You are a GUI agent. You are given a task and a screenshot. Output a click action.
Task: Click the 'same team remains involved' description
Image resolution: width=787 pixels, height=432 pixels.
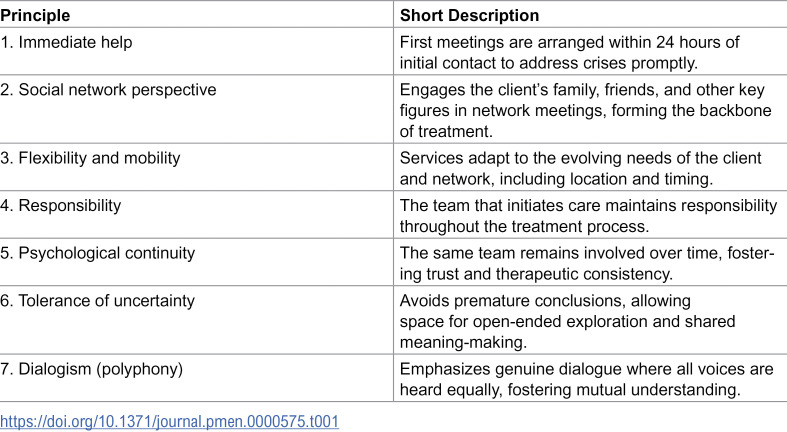point(587,263)
